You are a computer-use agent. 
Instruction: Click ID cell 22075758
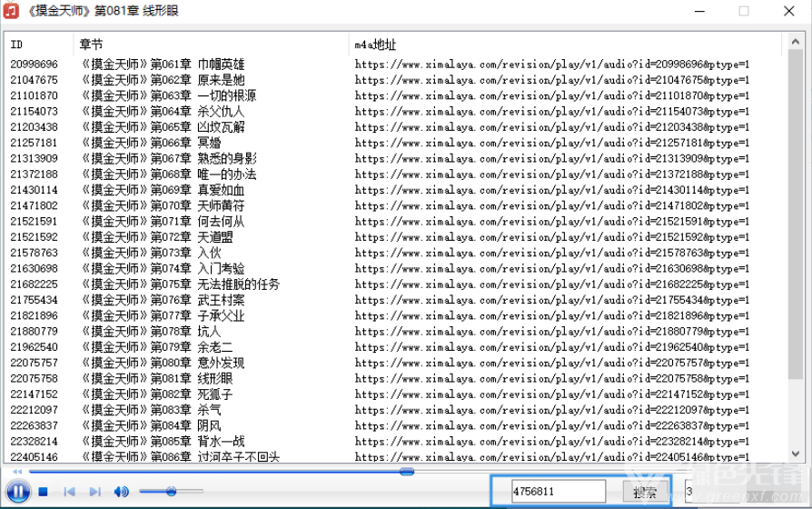[35, 378]
